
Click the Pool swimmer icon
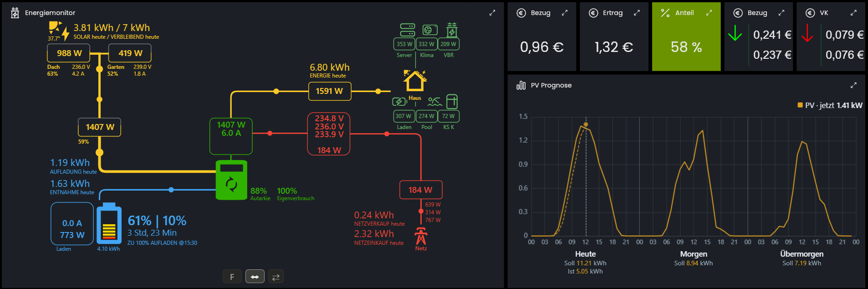434,101
